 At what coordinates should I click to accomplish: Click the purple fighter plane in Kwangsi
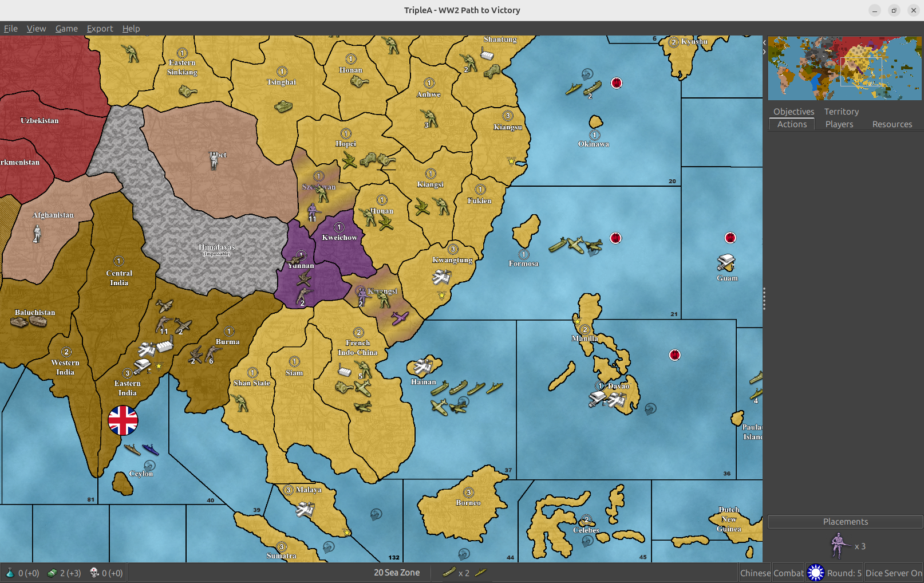(x=400, y=318)
